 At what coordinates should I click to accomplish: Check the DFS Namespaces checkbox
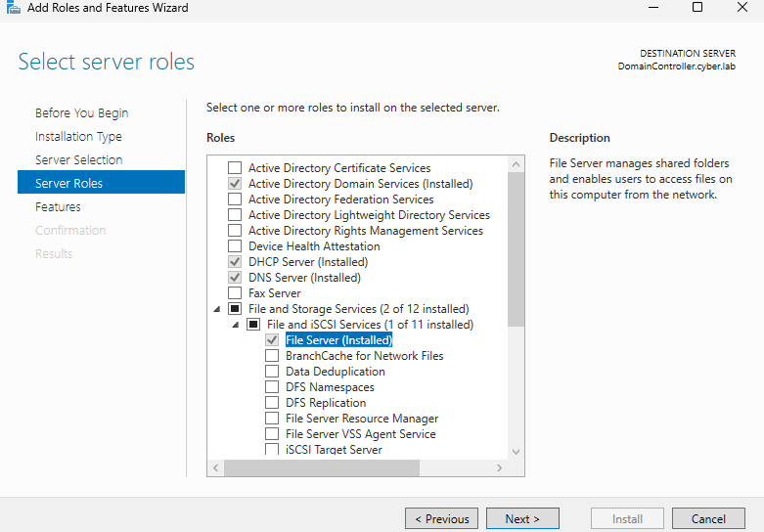pyautogui.click(x=271, y=387)
